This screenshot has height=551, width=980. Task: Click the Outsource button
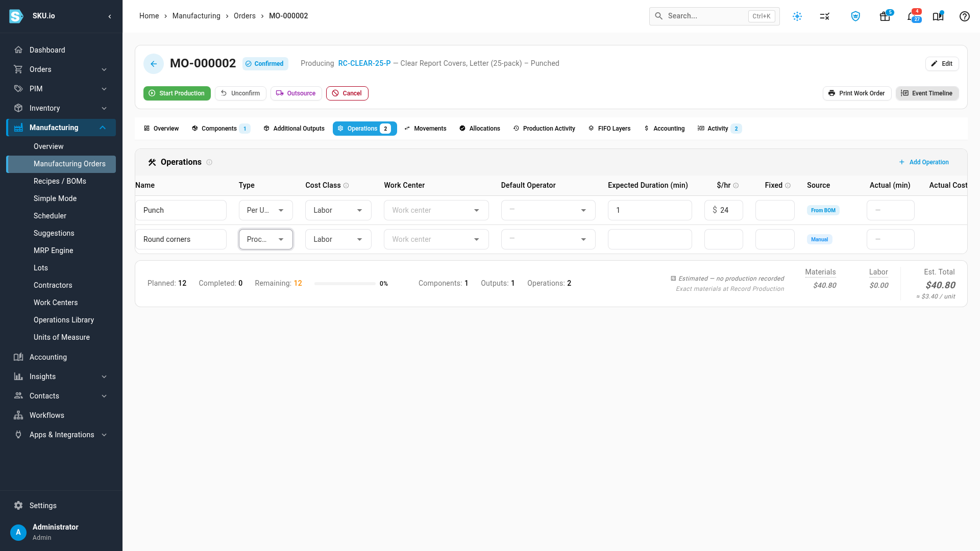[x=296, y=93]
